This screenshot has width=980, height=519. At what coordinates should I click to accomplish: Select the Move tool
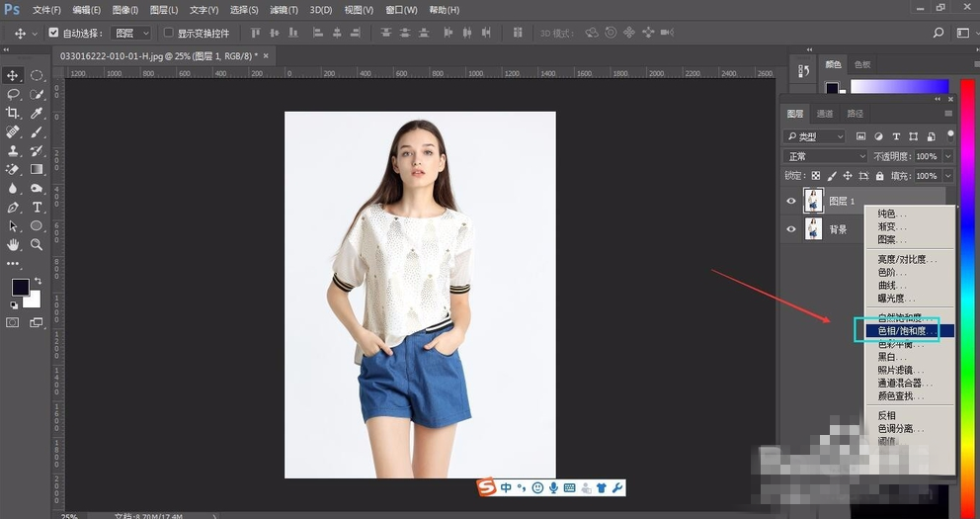pyautogui.click(x=14, y=75)
